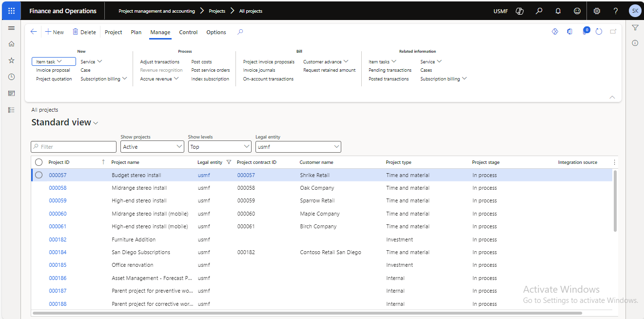Open the Settings gear icon
The image size is (644, 319).
click(596, 11)
